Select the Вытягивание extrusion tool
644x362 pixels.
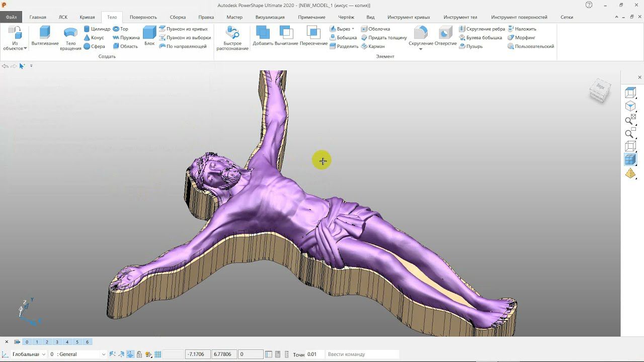(x=45, y=36)
